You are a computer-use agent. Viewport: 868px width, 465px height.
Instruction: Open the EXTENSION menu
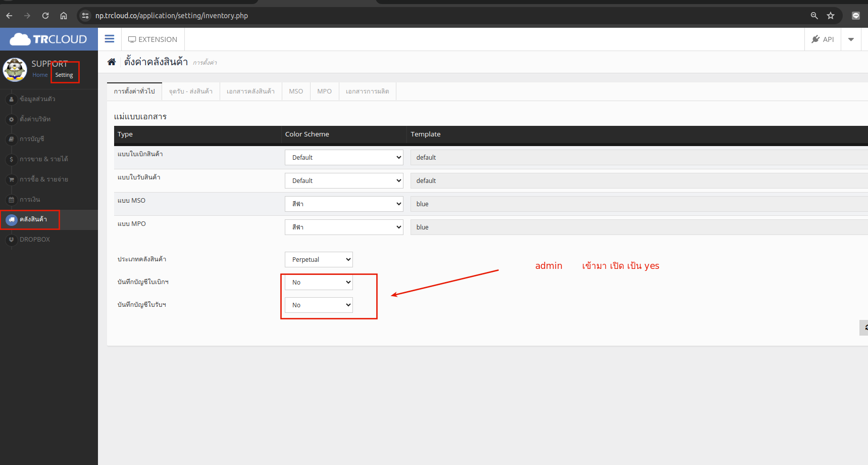[152, 39]
